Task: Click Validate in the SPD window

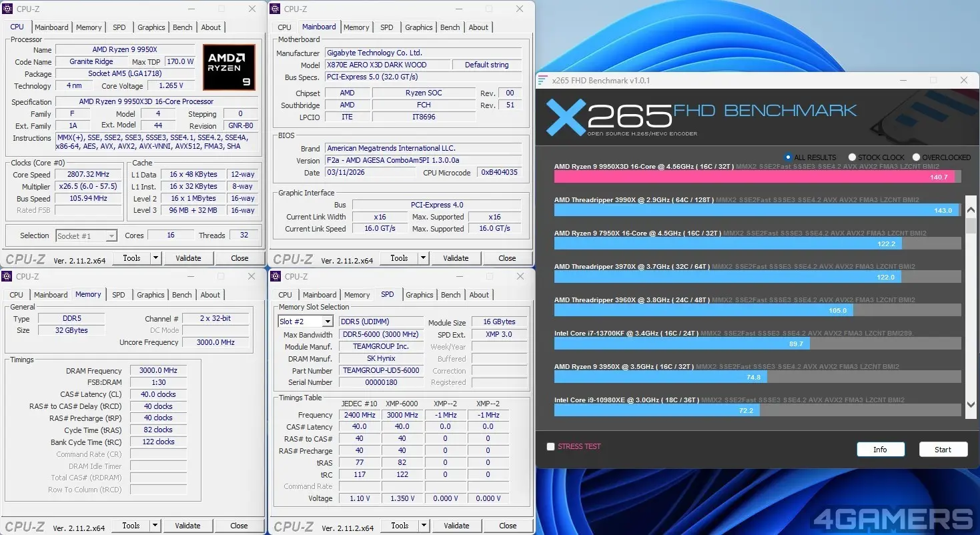Action: tap(456, 526)
